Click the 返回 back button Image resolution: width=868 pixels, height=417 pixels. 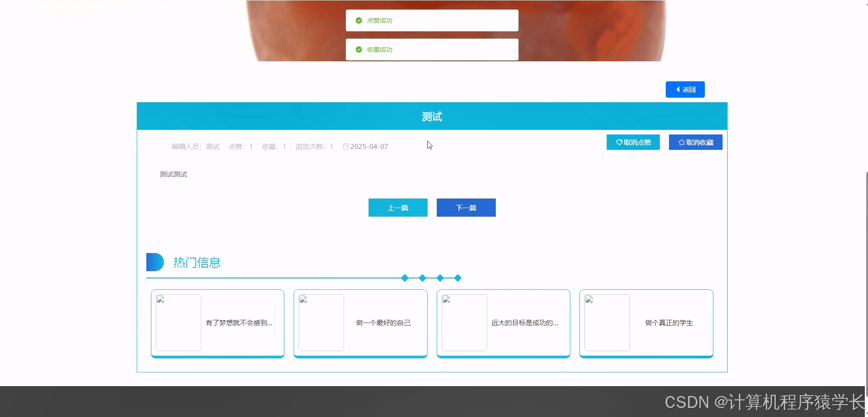685,89
